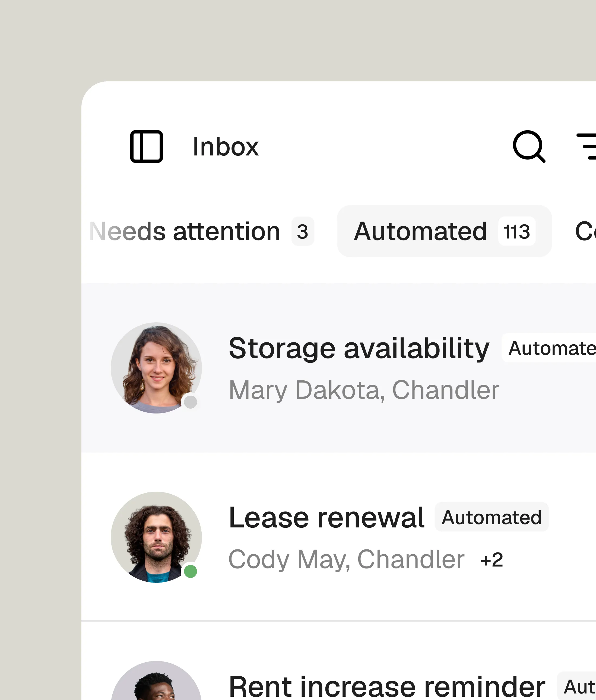Click the count badge showing 3
This screenshot has height=700, width=596.
pyautogui.click(x=302, y=231)
